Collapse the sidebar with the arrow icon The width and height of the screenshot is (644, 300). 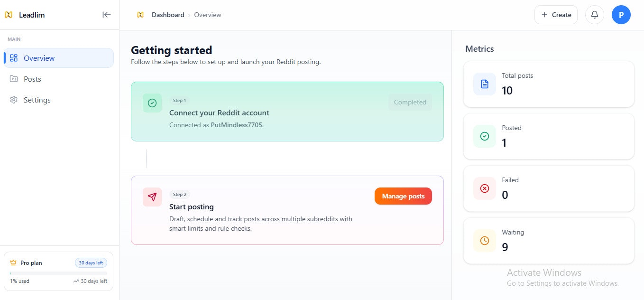(x=107, y=15)
